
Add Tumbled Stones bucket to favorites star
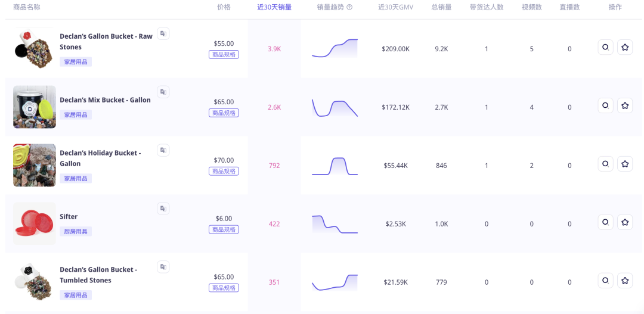point(625,281)
